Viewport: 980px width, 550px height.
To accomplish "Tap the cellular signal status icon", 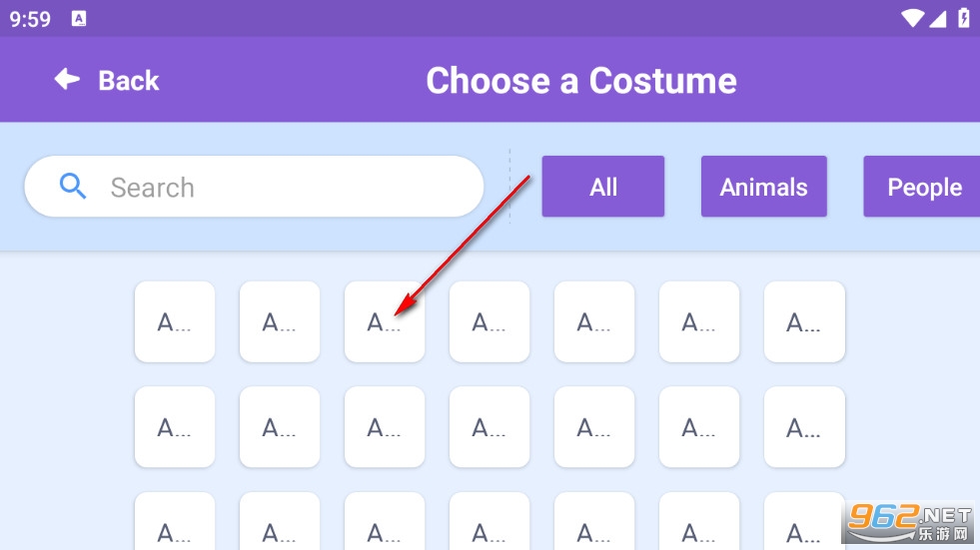I will pos(937,18).
